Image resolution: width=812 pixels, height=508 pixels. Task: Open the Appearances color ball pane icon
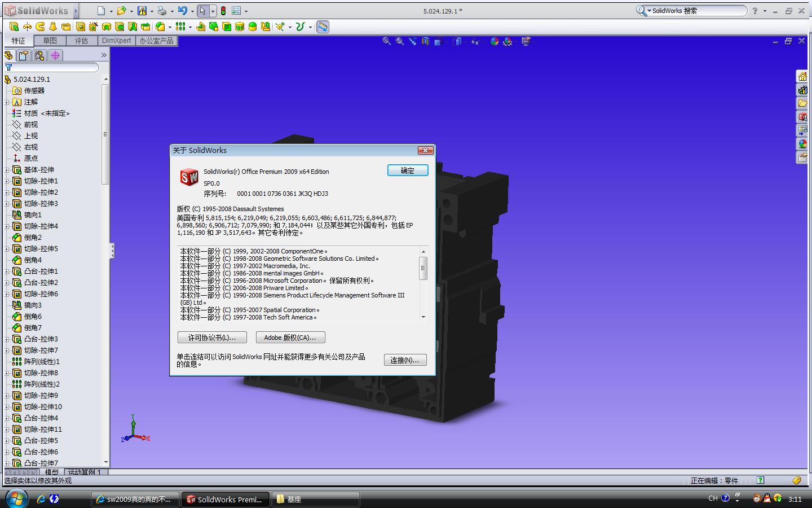click(802, 144)
